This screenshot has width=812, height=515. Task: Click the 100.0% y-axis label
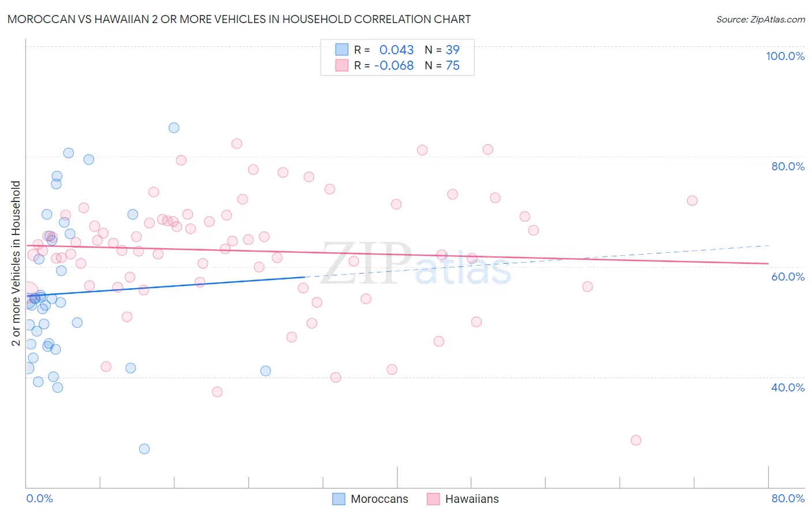(785, 56)
